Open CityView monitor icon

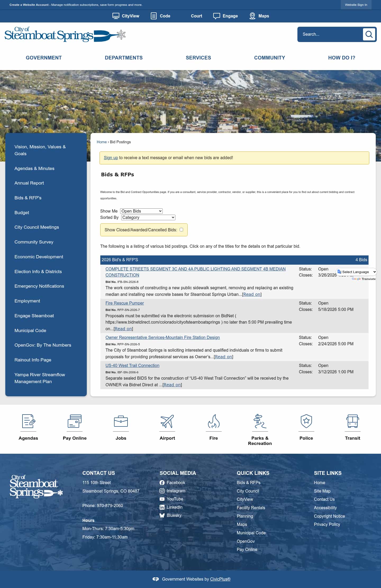click(116, 16)
